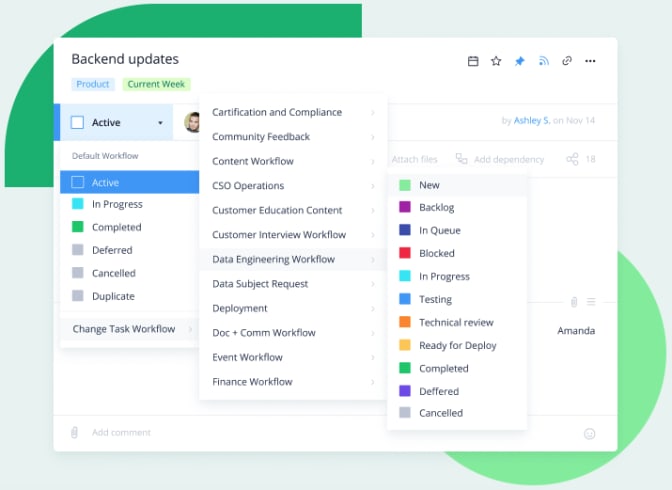The image size is (672, 490).
Task: Open Ashley S. author link
Action: [531, 120]
